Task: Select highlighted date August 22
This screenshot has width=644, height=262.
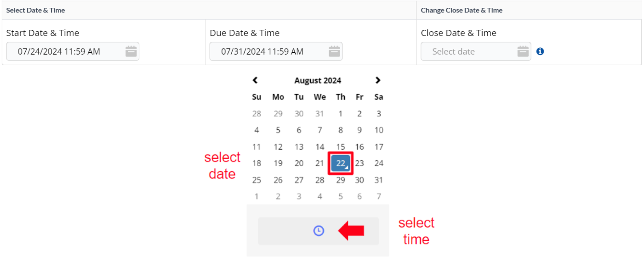Action: tap(341, 163)
